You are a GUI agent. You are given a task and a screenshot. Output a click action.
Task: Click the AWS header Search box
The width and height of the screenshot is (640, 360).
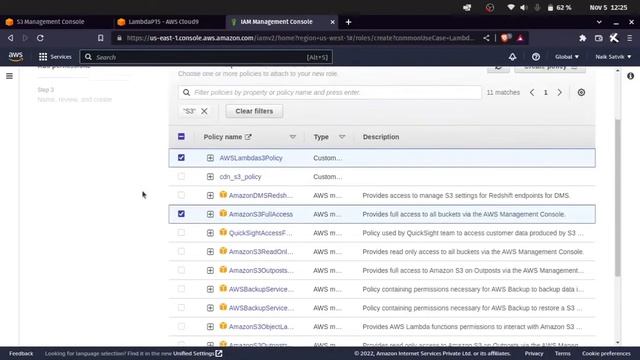[x=206, y=57]
